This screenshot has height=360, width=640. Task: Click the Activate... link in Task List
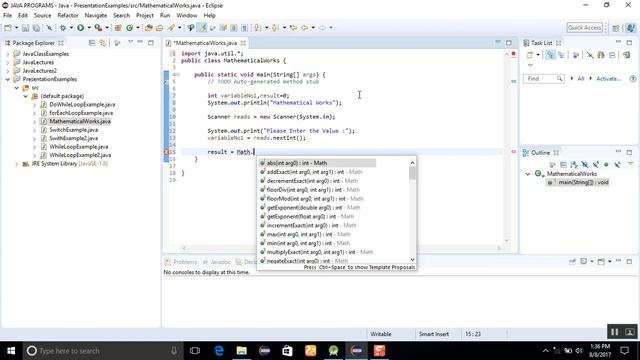pos(608,78)
